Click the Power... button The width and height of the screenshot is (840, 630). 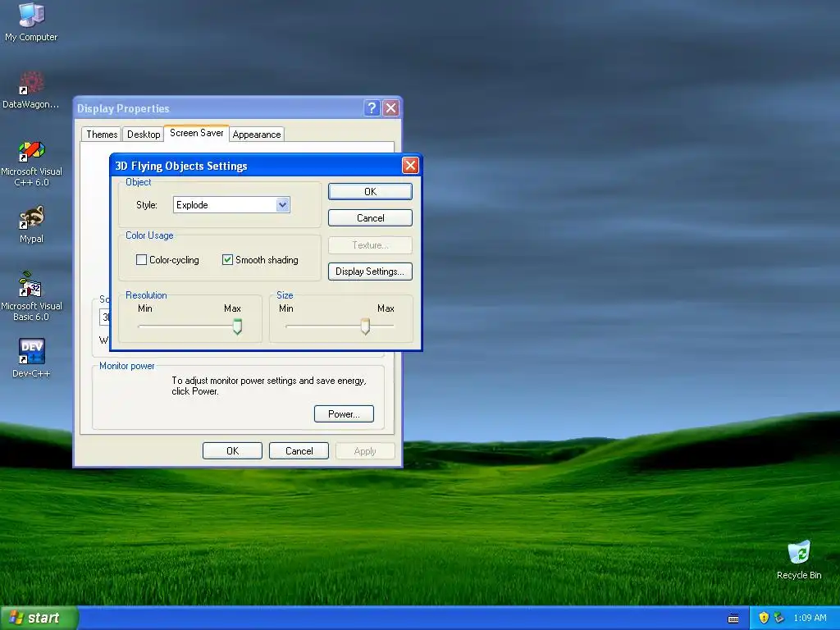click(x=344, y=414)
